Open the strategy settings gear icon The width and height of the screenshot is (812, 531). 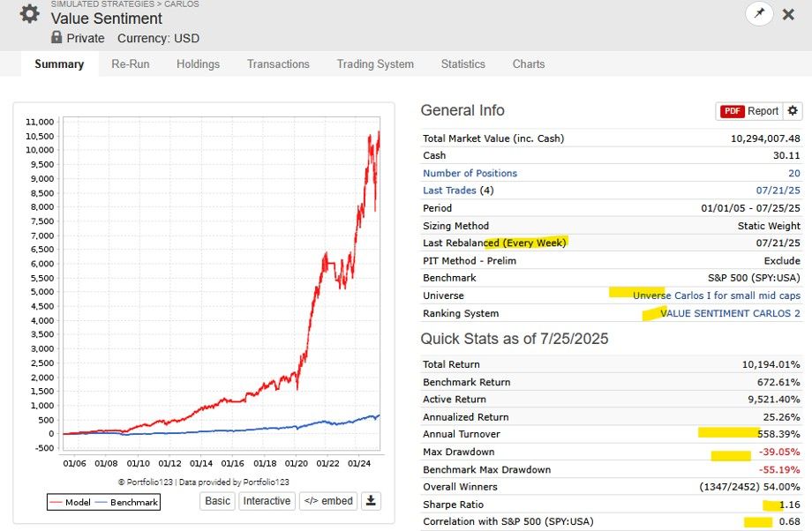tap(29, 15)
